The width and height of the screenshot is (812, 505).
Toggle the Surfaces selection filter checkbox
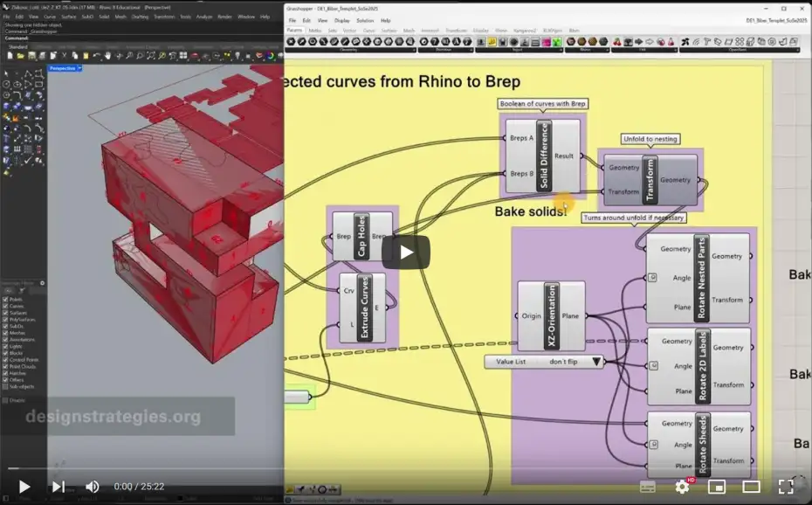[7, 314]
